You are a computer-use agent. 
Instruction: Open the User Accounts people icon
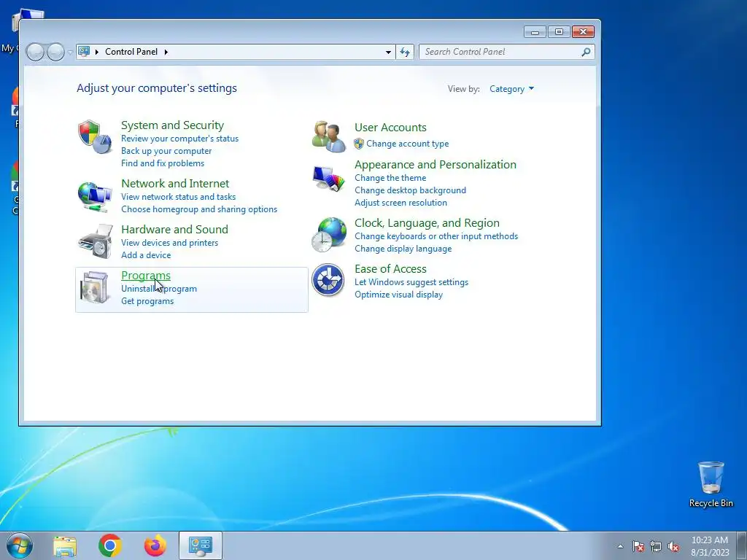pos(329,136)
